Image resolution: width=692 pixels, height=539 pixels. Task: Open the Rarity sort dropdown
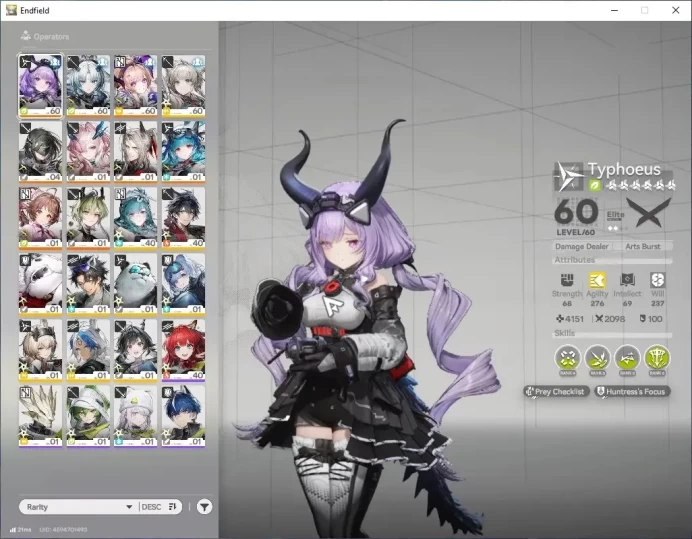[79, 507]
